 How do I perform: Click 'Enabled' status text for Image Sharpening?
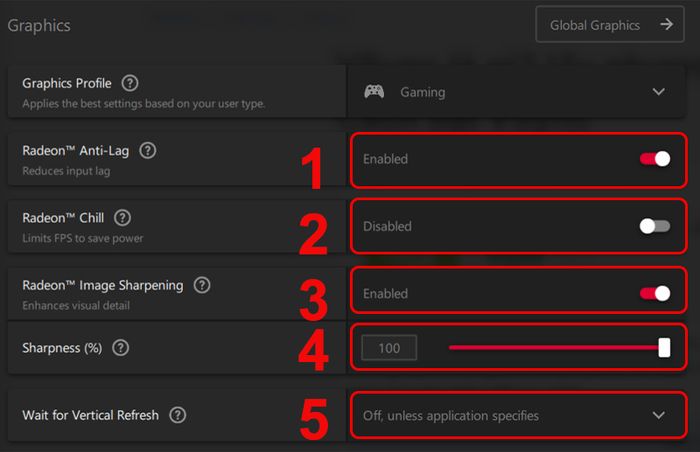[x=385, y=293]
